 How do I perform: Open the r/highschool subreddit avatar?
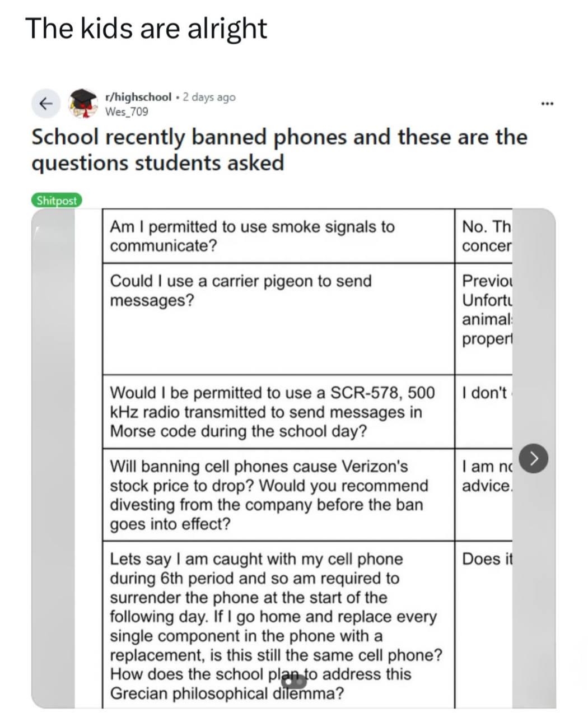(x=83, y=103)
